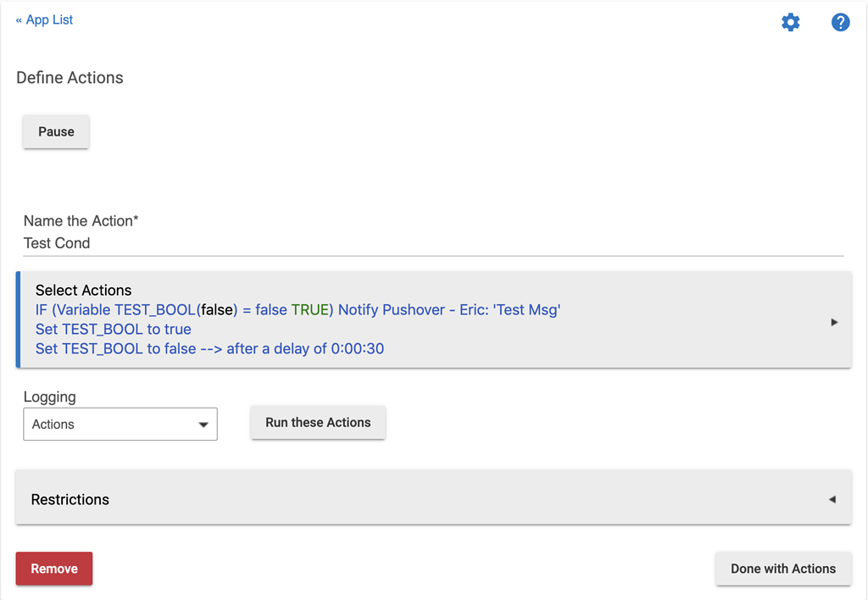
Task: Open help with the question mark icon
Action: pyautogui.click(x=840, y=22)
